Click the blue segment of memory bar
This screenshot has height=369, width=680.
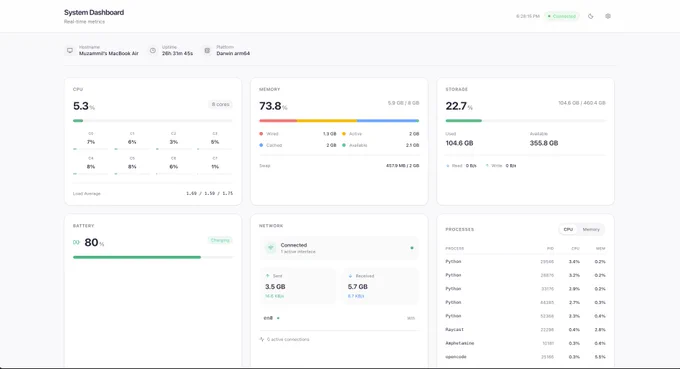point(388,121)
